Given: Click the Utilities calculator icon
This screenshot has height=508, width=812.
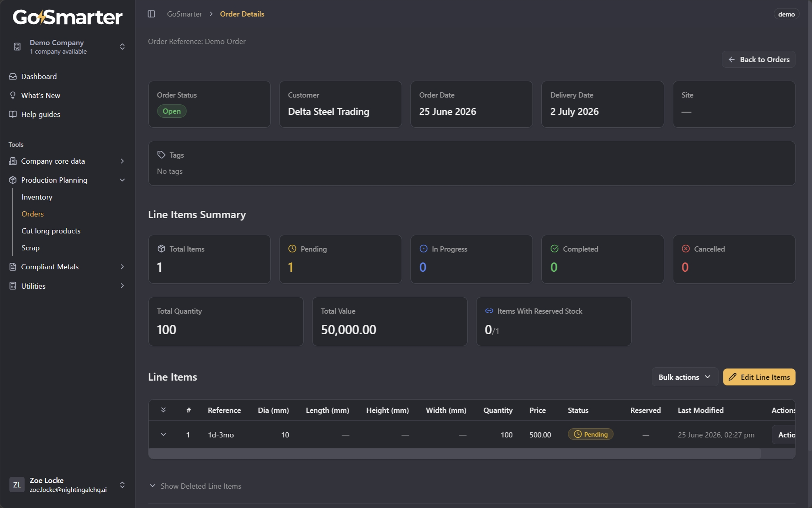Looking at the screenshot, I should (13, 286).
